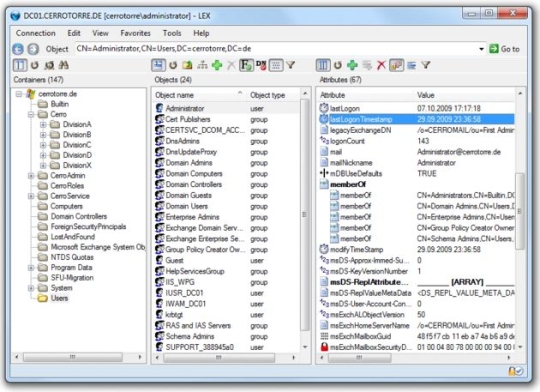Open the attributes filter funnel

[426, 65]
